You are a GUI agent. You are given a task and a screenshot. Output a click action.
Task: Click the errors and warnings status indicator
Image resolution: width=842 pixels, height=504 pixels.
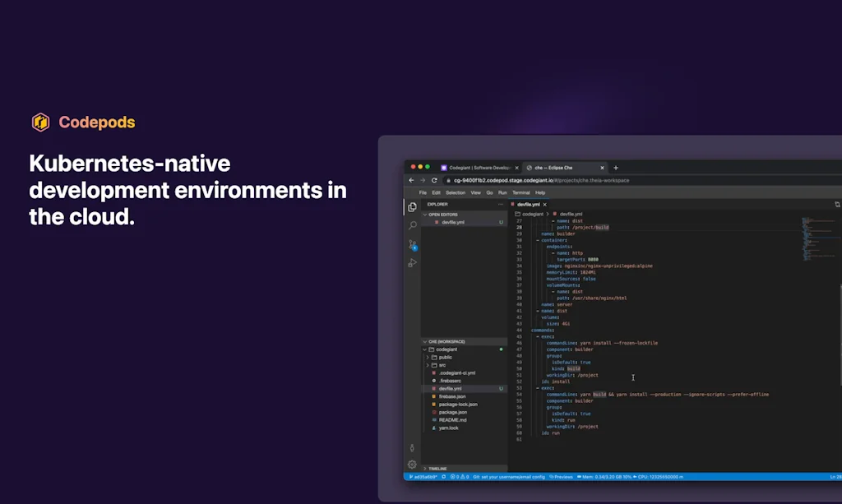pyautogui.click(x=459, y=476)
